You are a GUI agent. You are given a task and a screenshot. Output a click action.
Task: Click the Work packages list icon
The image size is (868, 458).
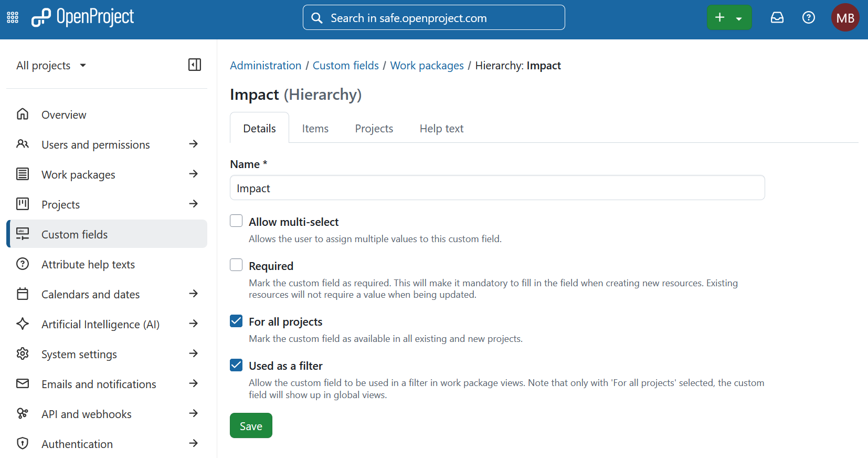coord(23,174)
